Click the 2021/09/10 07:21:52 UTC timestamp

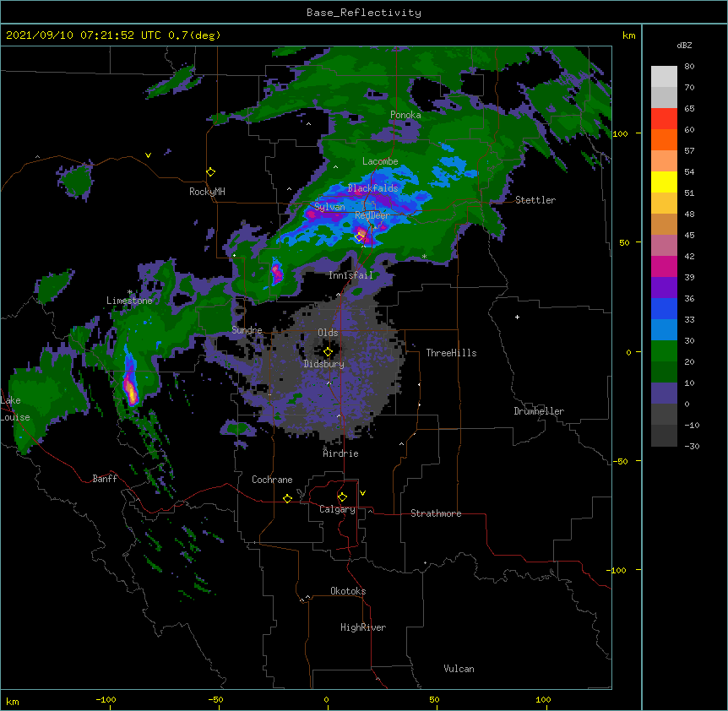tap(84, 35)
